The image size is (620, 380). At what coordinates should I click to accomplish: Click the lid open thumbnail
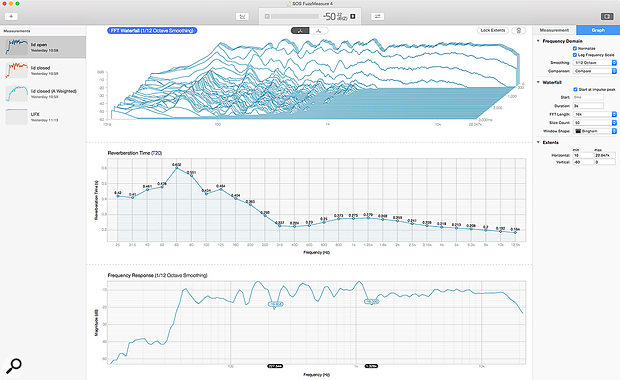pyautogui.click(x=17, y=47)
